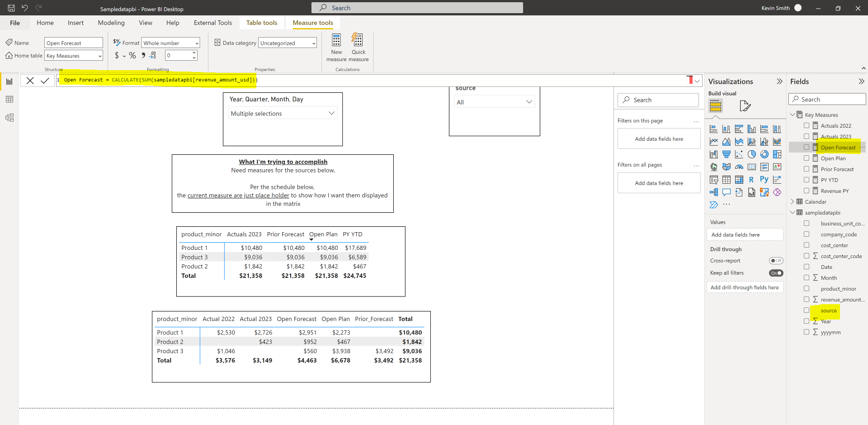The height and width of the screenshot is (425, 868).
Task: Open the Format visual pane icon
Action: pos(745,106)
